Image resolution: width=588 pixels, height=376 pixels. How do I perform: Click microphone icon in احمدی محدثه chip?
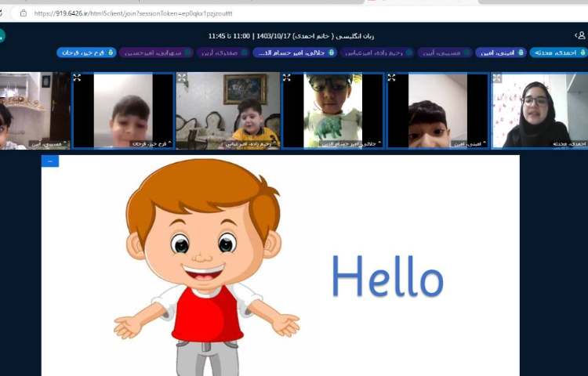(x=583, y=52)
